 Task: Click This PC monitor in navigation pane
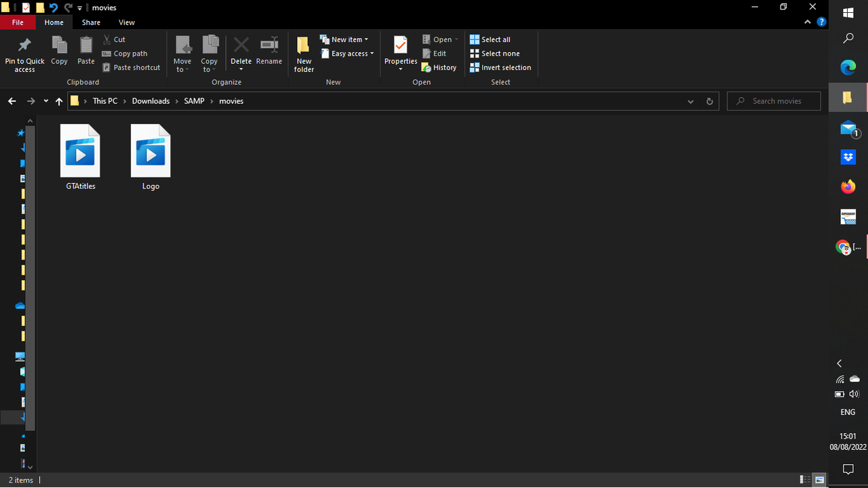point(20,357)
